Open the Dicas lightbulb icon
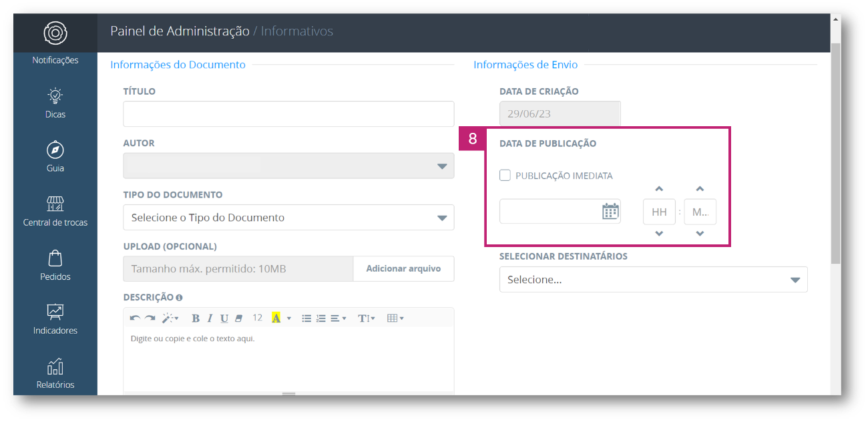 [x=55, y=95]
